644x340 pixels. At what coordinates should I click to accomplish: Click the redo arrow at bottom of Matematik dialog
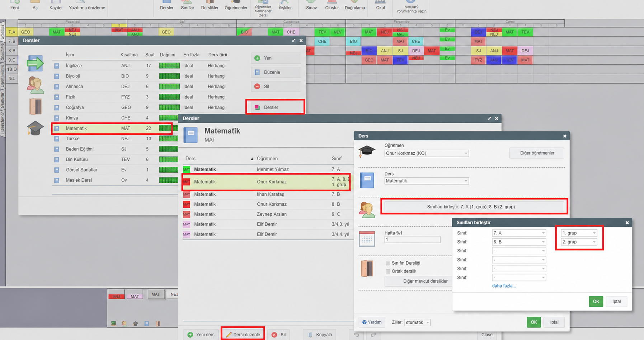(x=373, y=335)
